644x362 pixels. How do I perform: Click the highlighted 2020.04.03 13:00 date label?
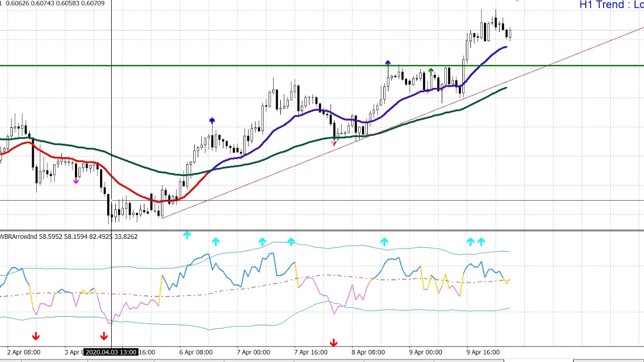111,352
